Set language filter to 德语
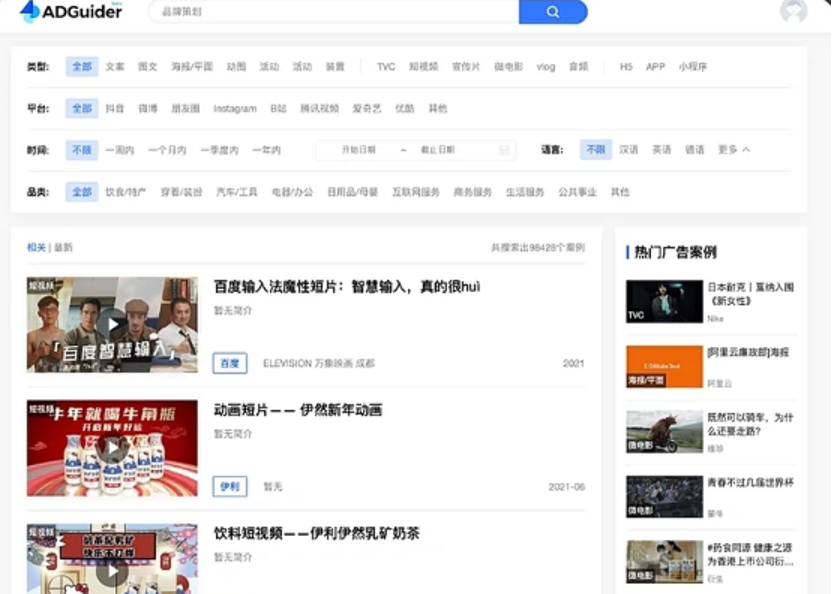 694,150
